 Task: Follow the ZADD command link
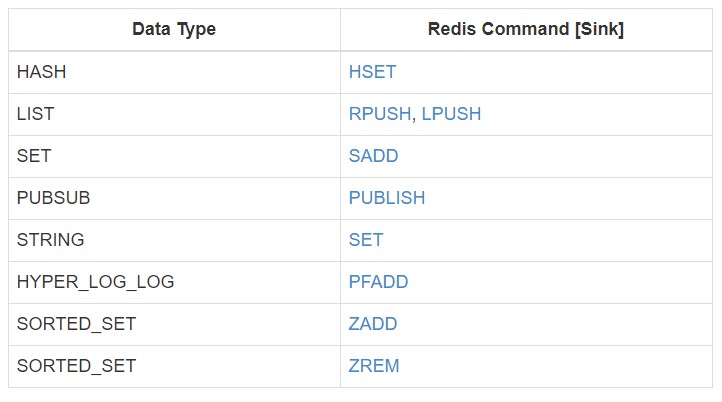pyautogui.click(x=373, y=324)
